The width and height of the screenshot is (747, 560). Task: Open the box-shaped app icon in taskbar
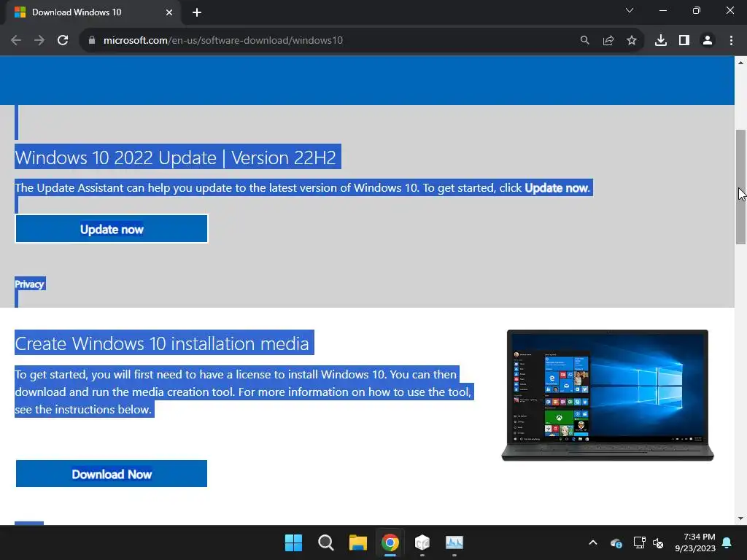[x=422, y=542]
